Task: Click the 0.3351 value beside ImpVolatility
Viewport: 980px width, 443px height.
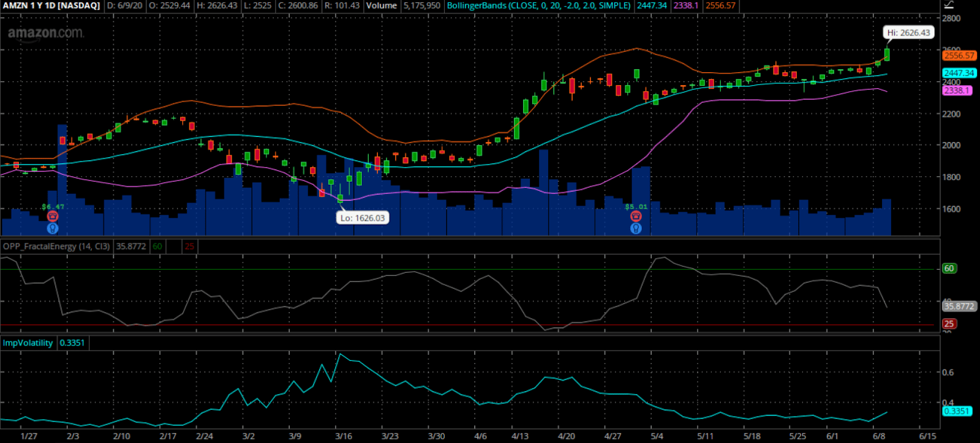Action: [72, 343]
